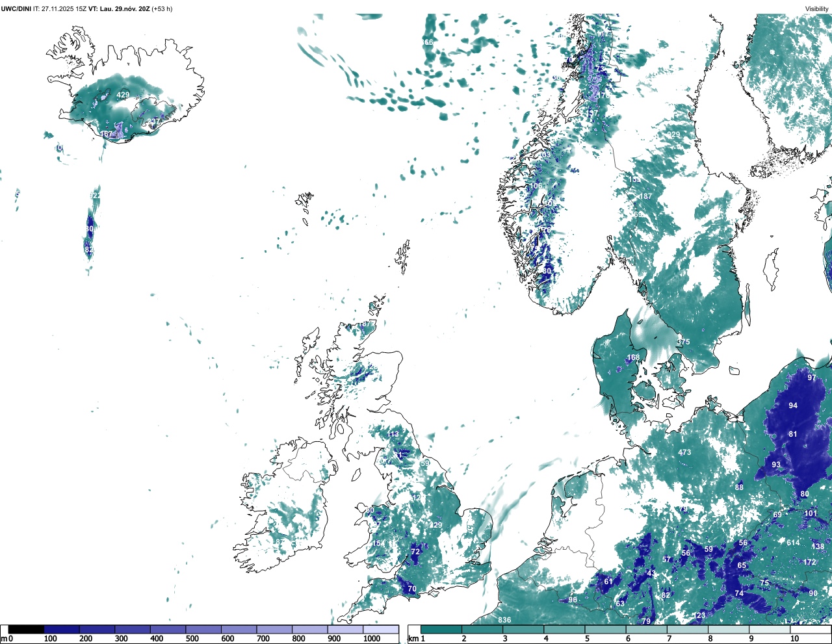Click the 700 label on the metre scale
Viewport: 832px width, 644px height.
coord(263,639)
